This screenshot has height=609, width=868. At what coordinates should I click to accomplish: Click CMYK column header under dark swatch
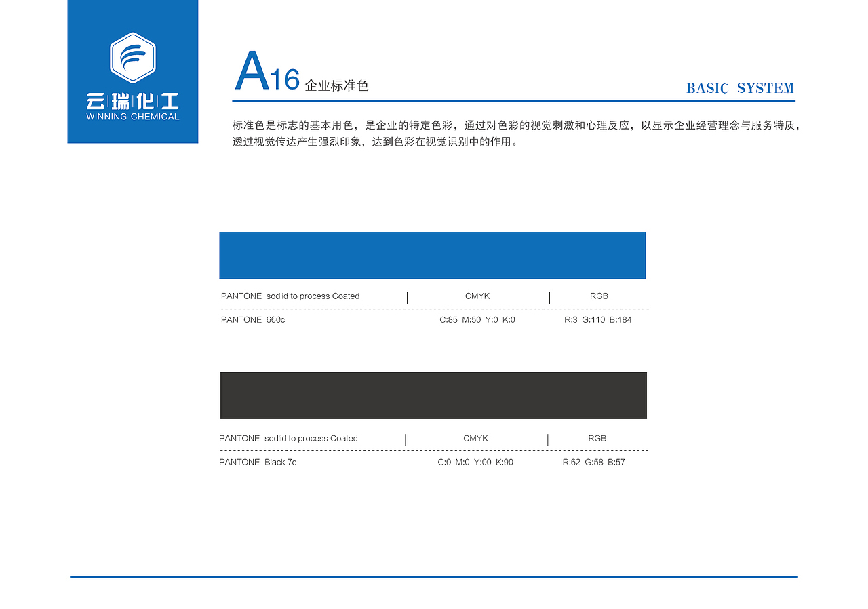pyautogui.click(x=475, y=439)
